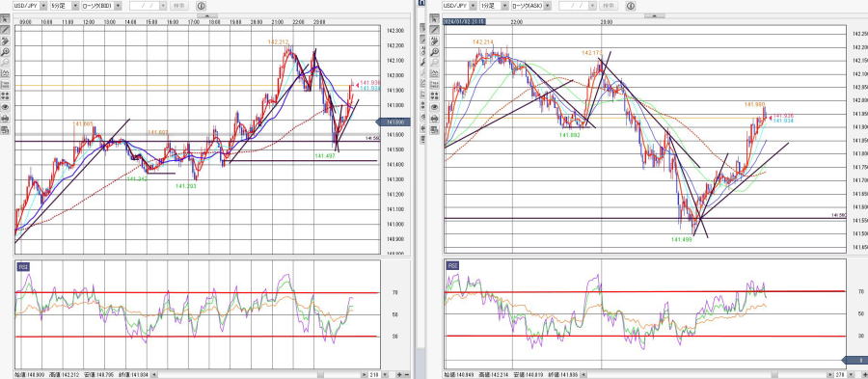868x379 pixels.
Task: Click the blue marker at right RSI axis bottom
Action: point(854,360)
